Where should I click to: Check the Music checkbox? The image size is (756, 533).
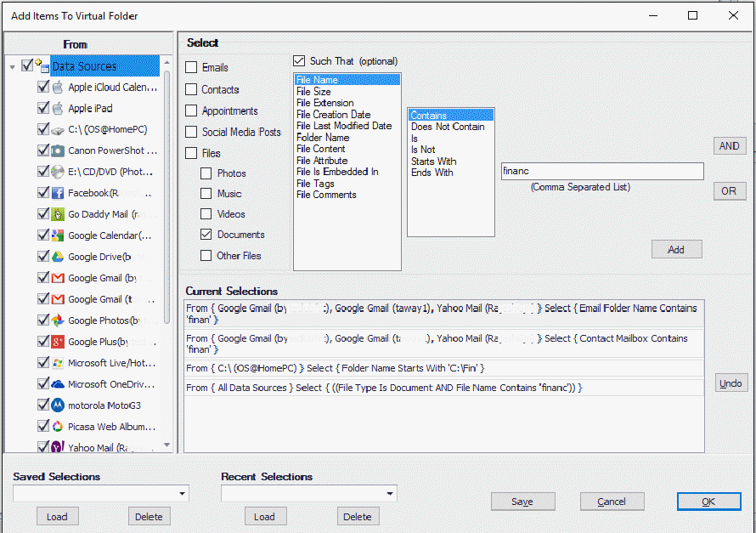point(206,194)
